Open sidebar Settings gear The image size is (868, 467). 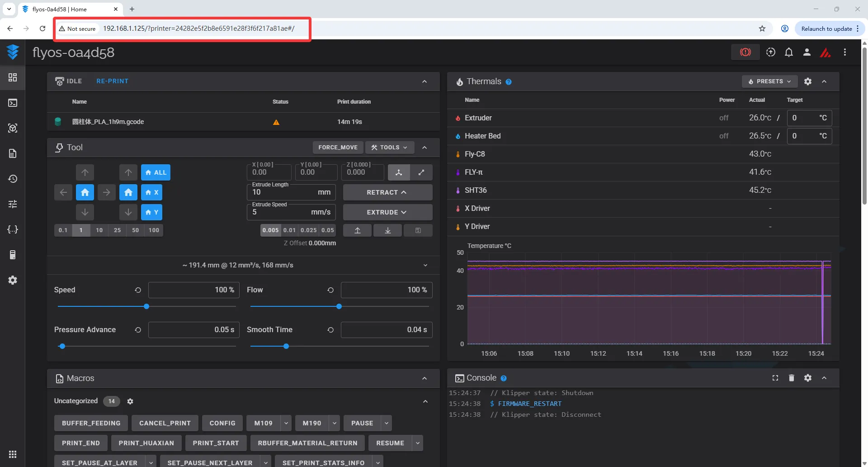pos(13,280)
